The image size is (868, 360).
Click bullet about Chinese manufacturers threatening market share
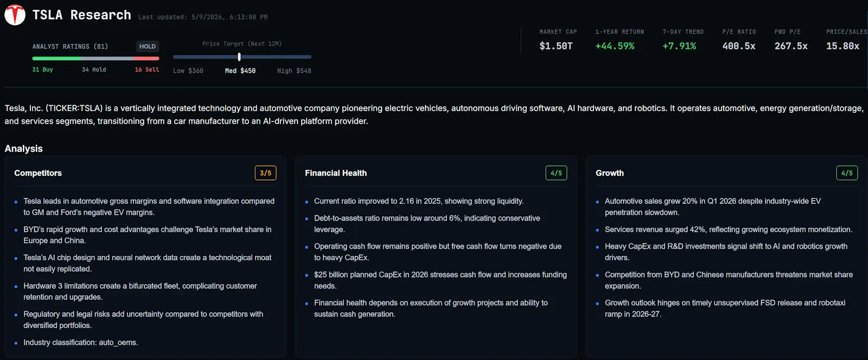coord(729,280)
